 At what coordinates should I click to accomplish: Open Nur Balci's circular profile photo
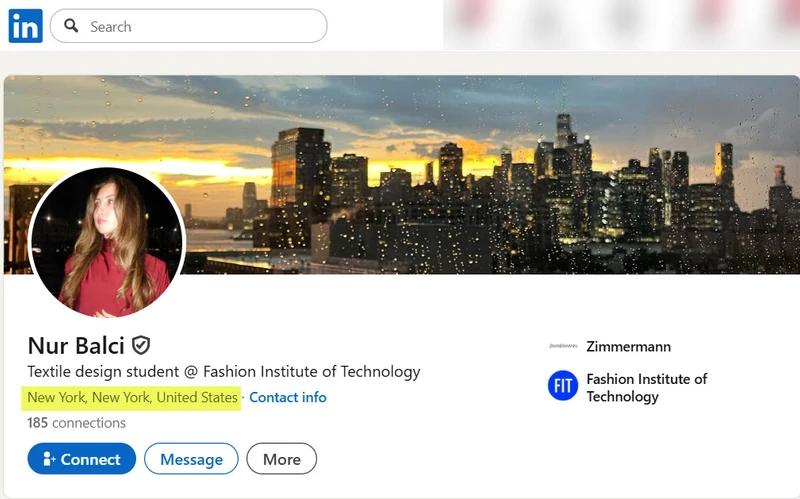point(107,242)
